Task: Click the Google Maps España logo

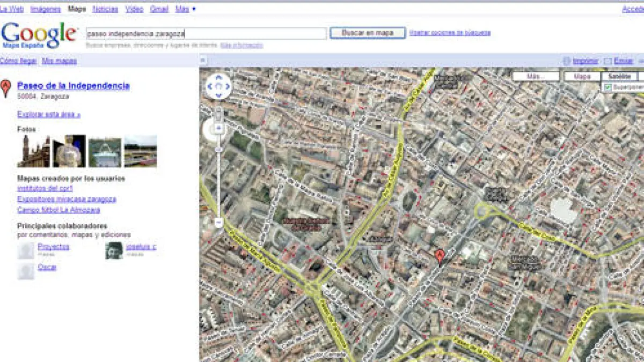Action: (39, 35)
